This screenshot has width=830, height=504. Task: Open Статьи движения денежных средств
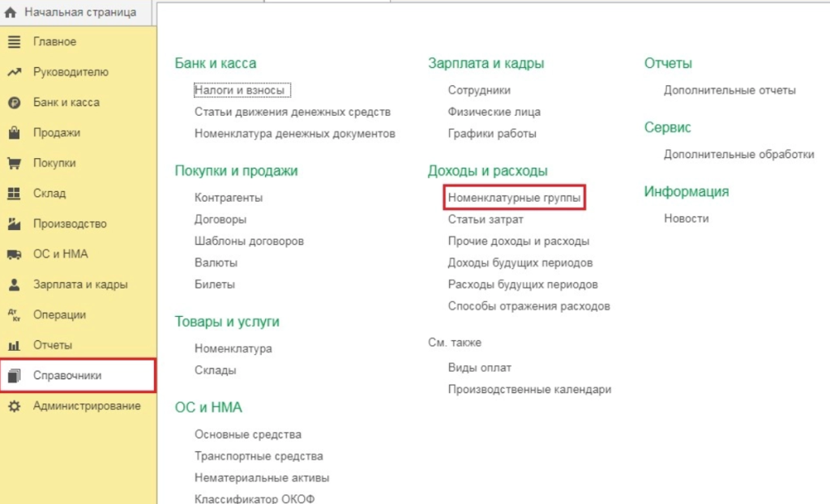pos(292,112)
